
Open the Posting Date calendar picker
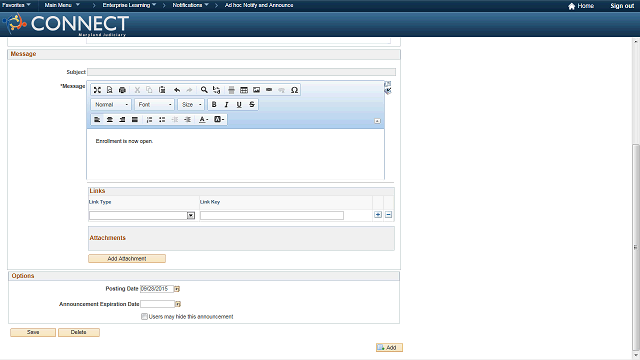pyautogui.click(x=177, y=289)
